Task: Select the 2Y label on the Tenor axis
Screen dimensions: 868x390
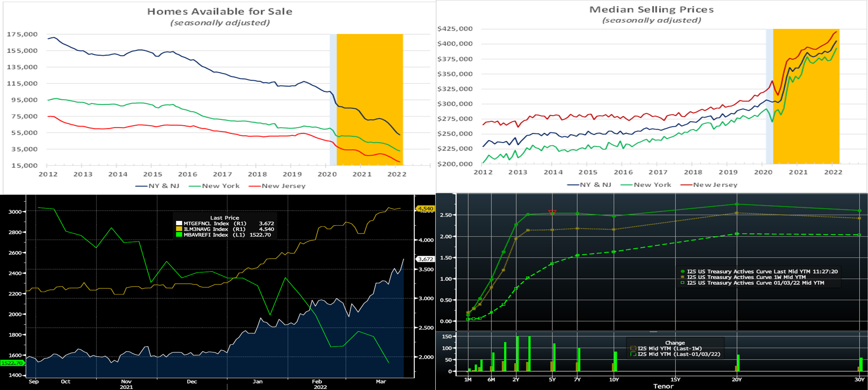Action: point(516,379)
